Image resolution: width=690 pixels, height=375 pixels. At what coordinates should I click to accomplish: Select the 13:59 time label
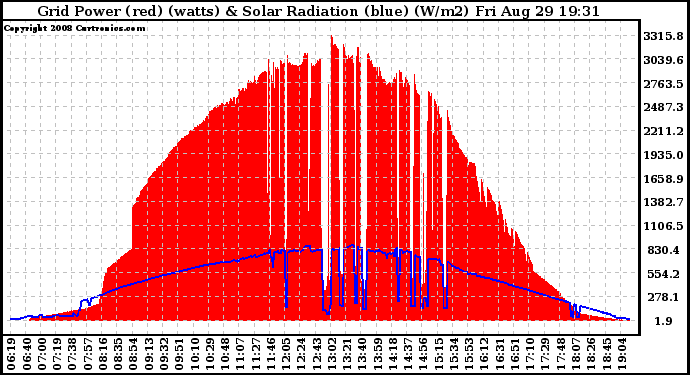tap(379, 354)
